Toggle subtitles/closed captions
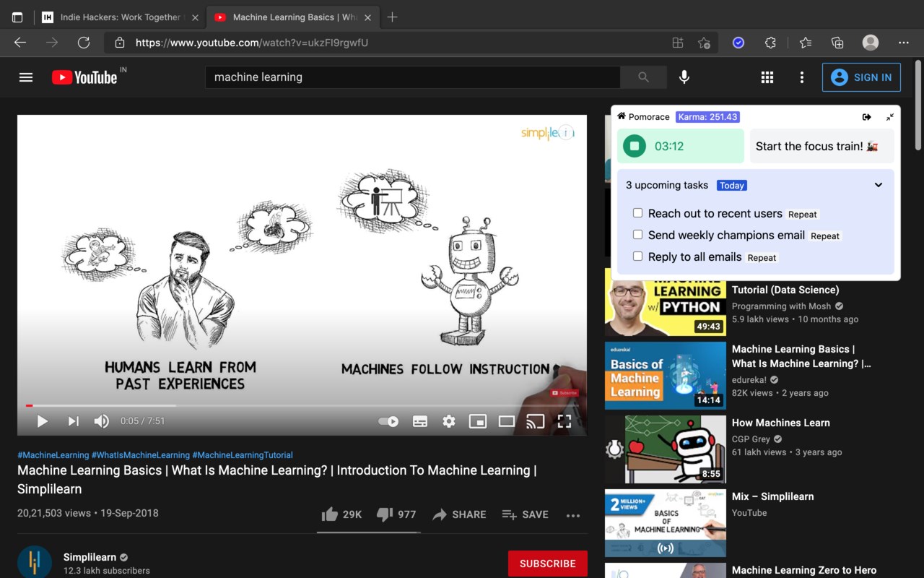Image resolution: width=924 pixels, height=578 pixels. coord(420,421)
